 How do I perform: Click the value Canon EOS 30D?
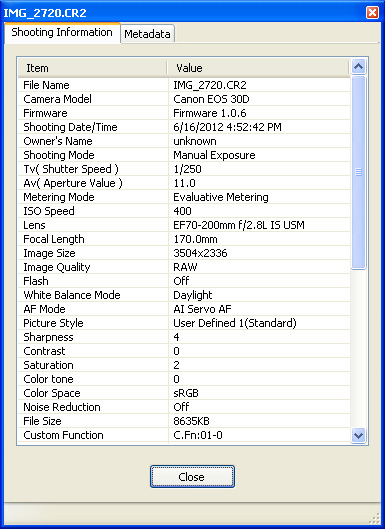tap(211, 99)
